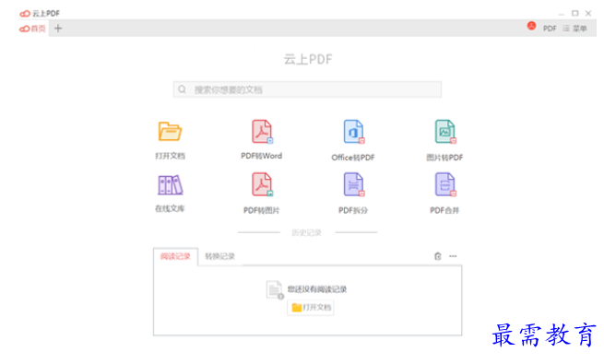Focus the document search field

point(307,89)
